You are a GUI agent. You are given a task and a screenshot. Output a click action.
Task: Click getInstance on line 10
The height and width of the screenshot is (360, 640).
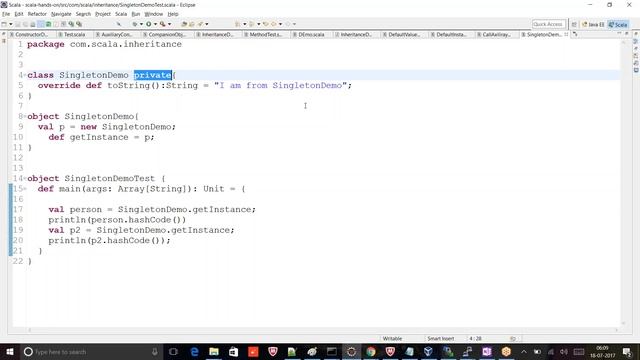(x=99, y=137)
